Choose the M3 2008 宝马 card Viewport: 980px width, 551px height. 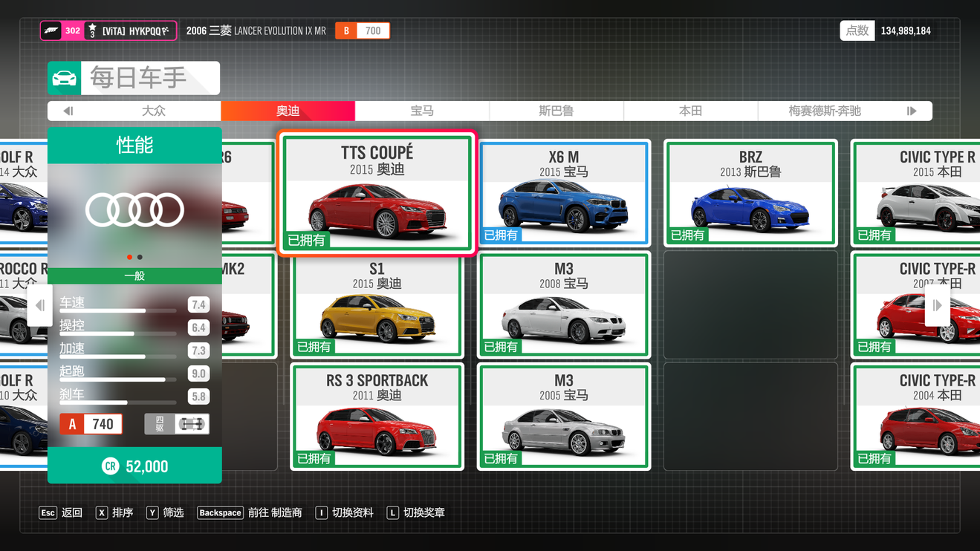[x=564, y=305]
